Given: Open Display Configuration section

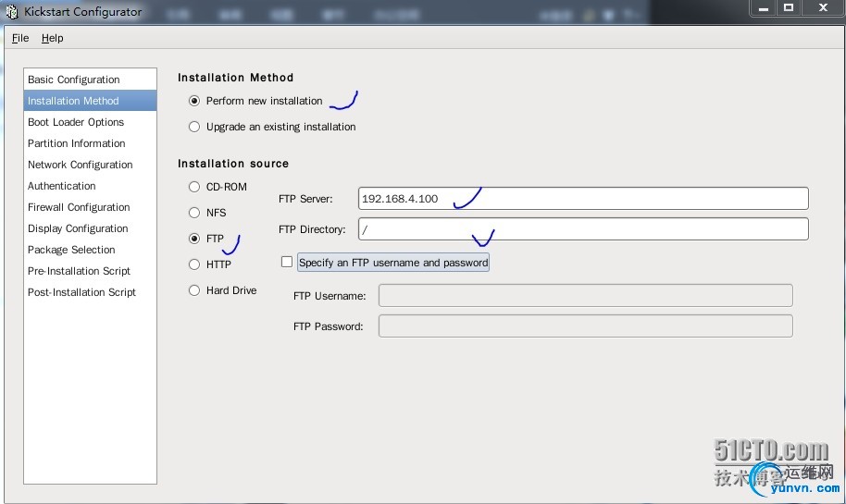Looking at the screenshot, I should (90, 228).
